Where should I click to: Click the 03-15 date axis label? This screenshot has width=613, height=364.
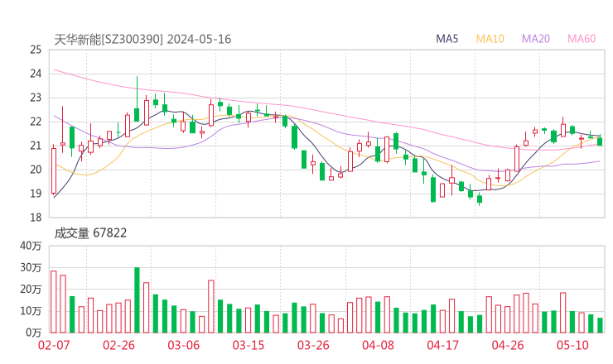[x=249, y=345]
